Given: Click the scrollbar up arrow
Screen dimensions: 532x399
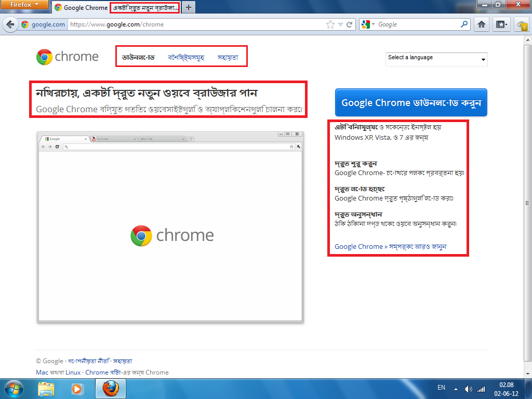Looking at the screenshot, I should [528, 39].
